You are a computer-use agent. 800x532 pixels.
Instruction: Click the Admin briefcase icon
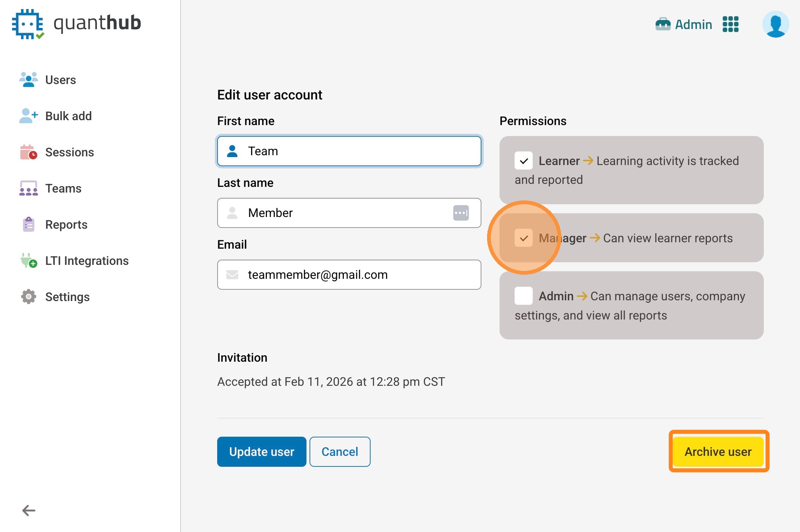pos(663,24)
